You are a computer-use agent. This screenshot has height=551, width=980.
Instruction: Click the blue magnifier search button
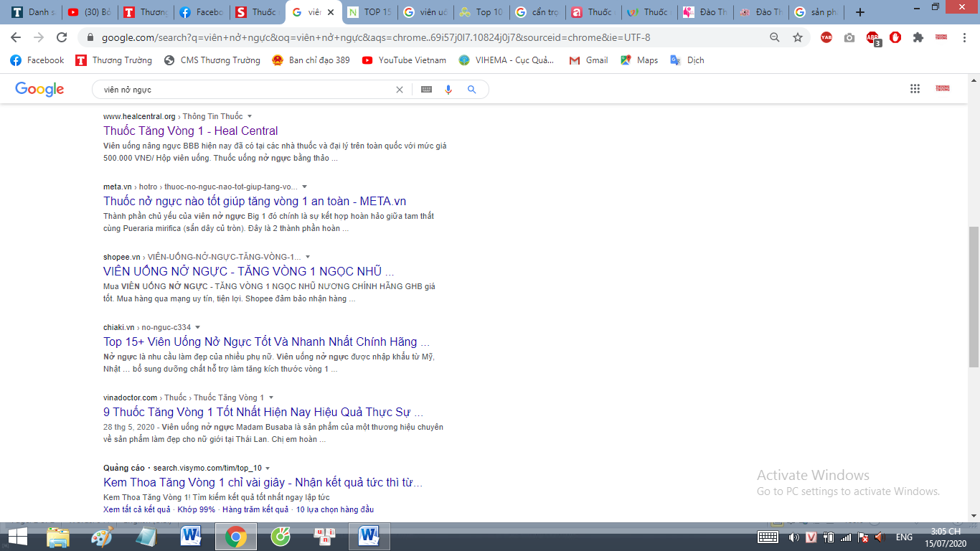[471, 90]
